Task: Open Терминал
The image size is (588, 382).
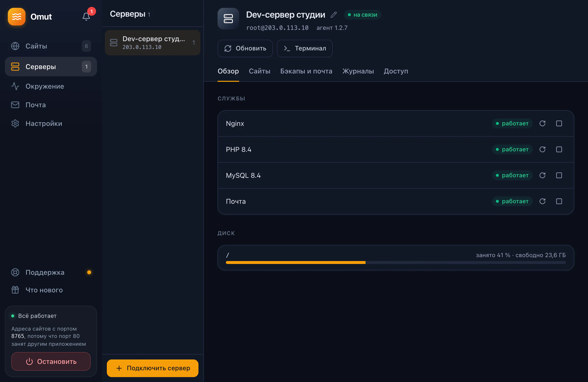Action: [305, 48]
